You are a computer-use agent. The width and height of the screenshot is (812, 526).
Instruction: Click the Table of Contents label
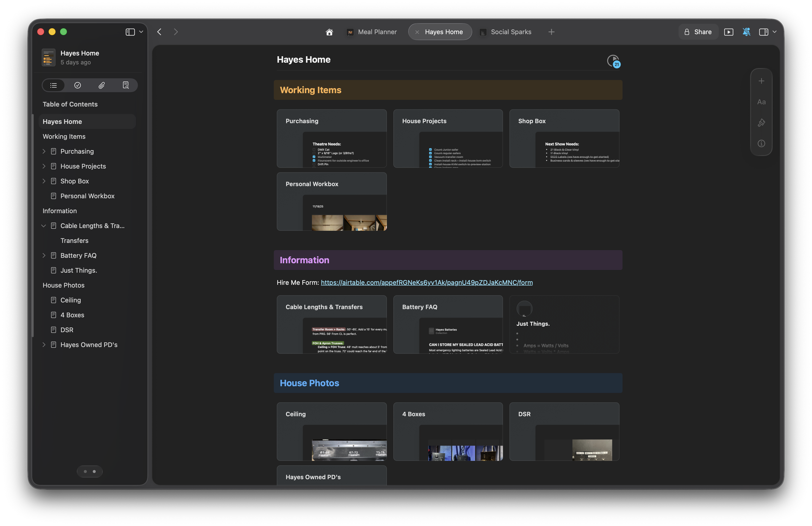tap(70, 104)
